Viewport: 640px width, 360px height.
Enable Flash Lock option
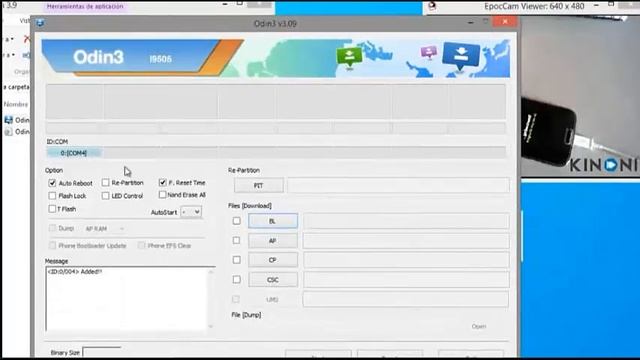pos(52,196)
